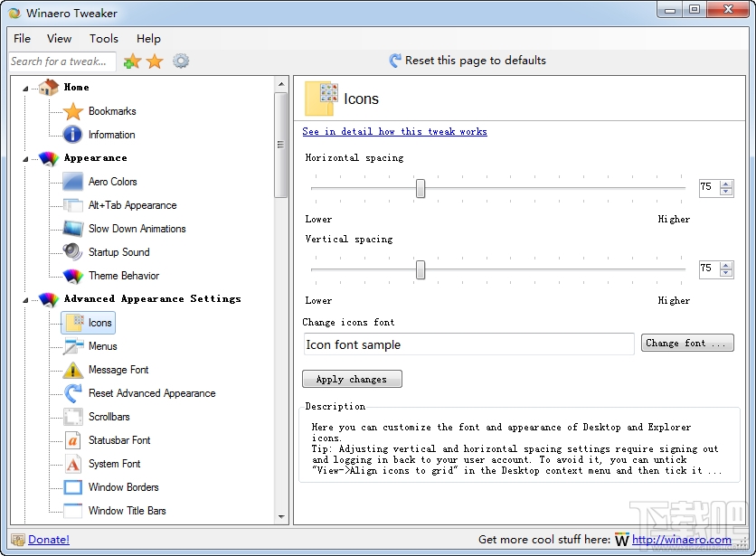756x556 pixels.
Task: Click the Startup Sound speaker icon
Action: (73, 252)
